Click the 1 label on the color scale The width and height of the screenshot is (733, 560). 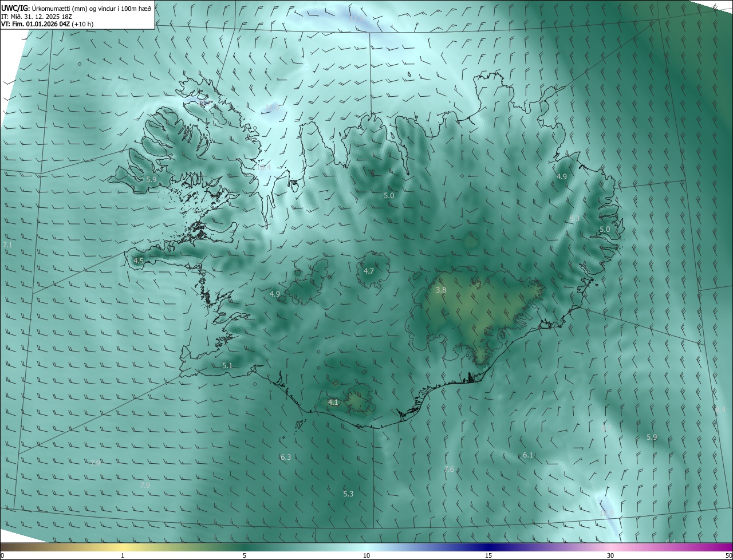tap(123, 555)
